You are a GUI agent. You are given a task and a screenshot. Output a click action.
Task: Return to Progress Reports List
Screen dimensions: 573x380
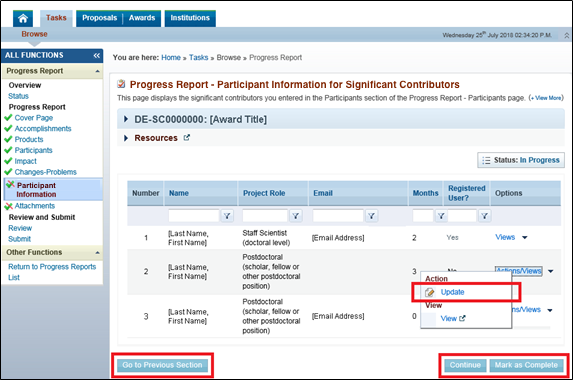[x=52, y=272]
